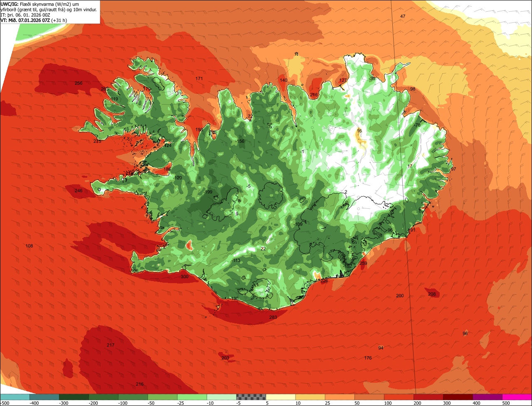This screenshot has width=532, height=406.
Task: Click the value 226 on the southeast coast
Action: click(324, 281)
